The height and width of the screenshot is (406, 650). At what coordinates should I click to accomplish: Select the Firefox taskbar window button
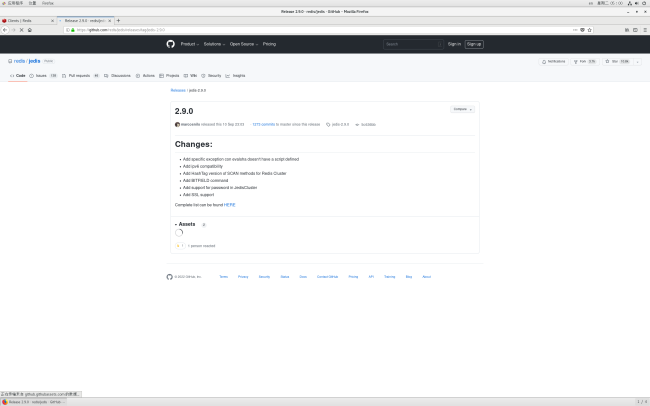tap(34, 402)
